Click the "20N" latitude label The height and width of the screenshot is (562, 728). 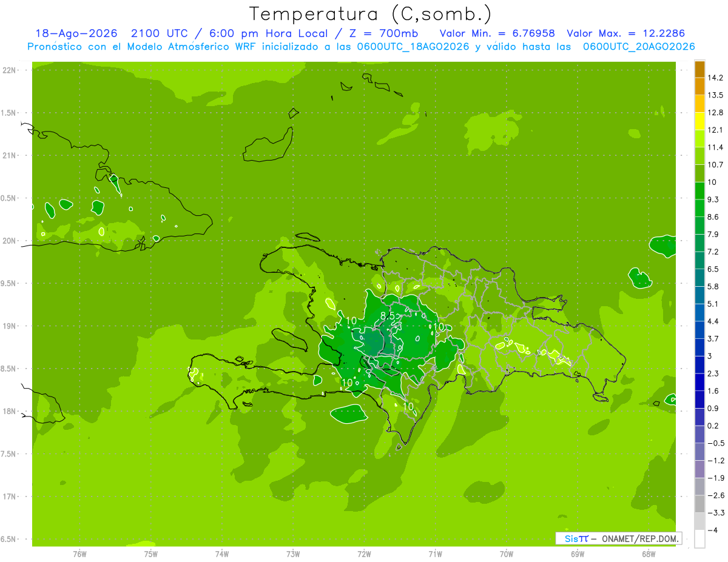(x=10, y=241)
